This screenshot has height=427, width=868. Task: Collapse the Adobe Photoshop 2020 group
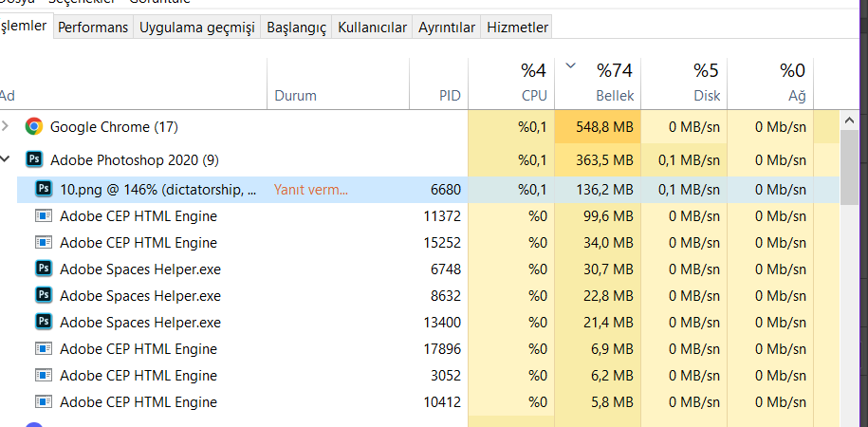coord(8,159)
